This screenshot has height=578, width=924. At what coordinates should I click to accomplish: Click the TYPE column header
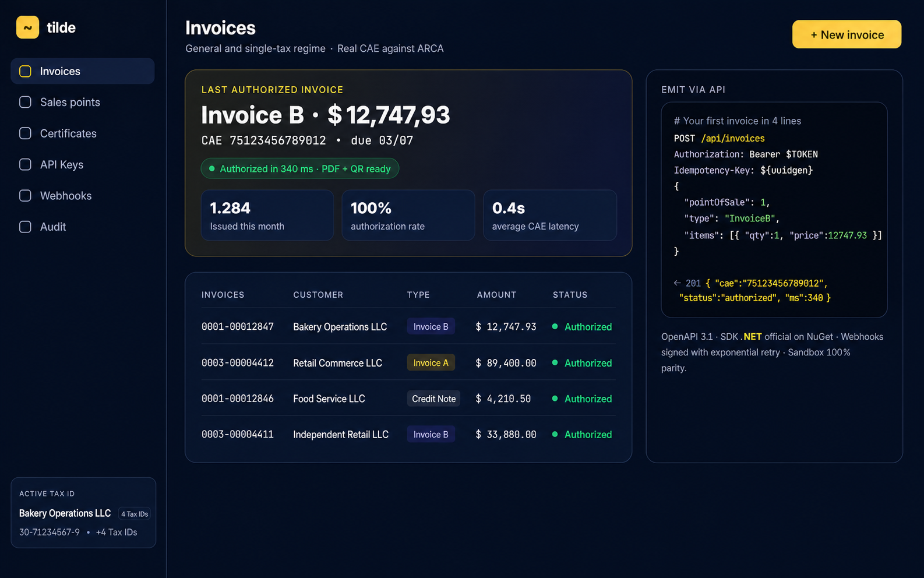pyautogui.click(x=418, y=295)
